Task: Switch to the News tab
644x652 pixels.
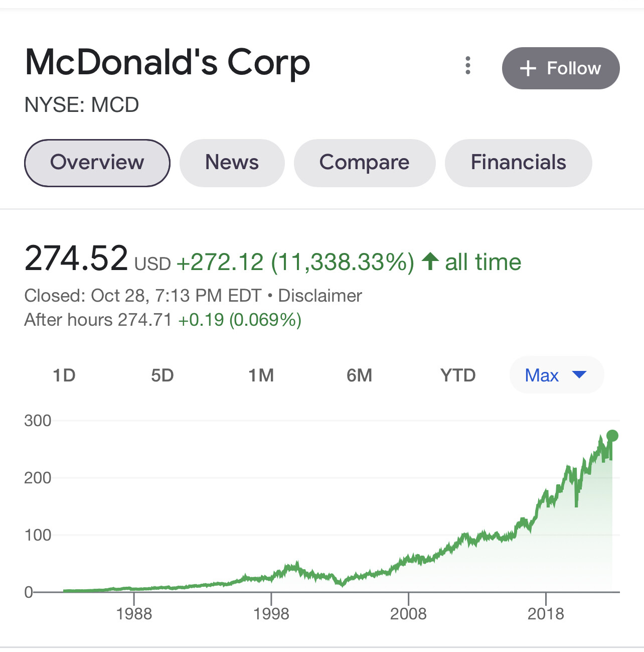Action: [x=232, y=163]
